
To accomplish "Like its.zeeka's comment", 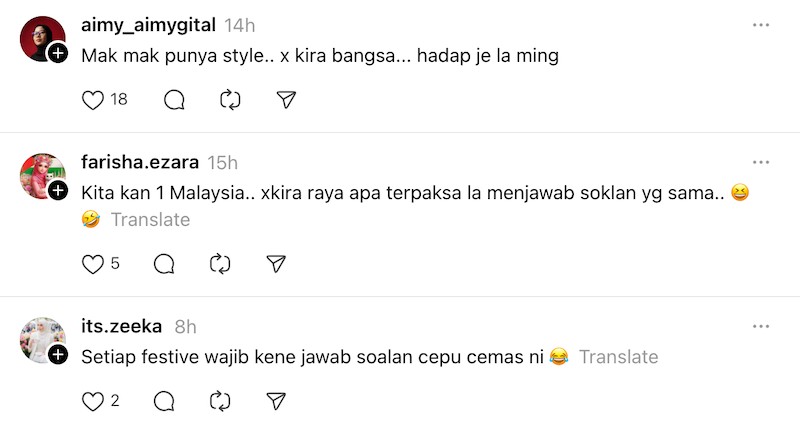I will click(93, 401).
